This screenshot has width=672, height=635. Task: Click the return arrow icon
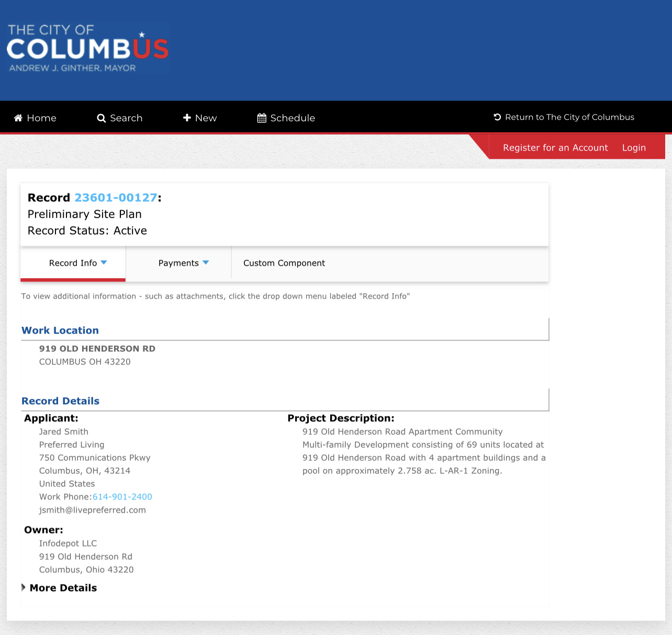pos(497,117)
